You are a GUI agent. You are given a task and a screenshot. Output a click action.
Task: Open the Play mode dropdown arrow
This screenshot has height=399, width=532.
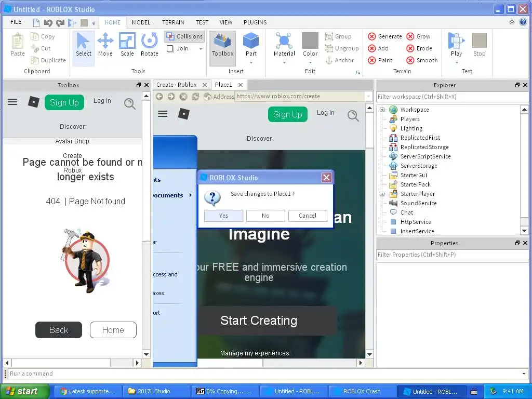click(x=457, y=63)
